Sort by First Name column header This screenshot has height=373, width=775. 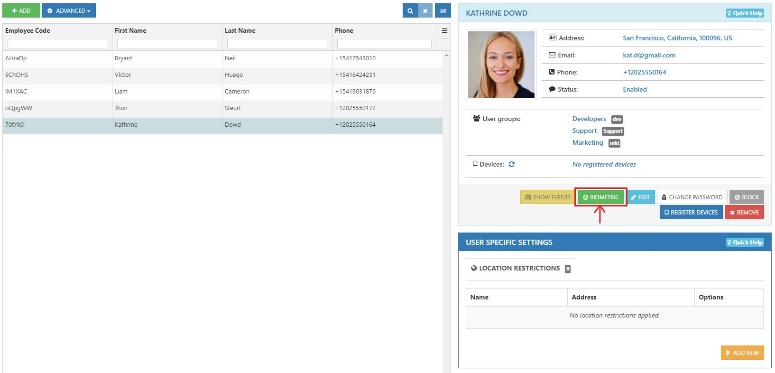pyautogui.click(x=130, y=31)
